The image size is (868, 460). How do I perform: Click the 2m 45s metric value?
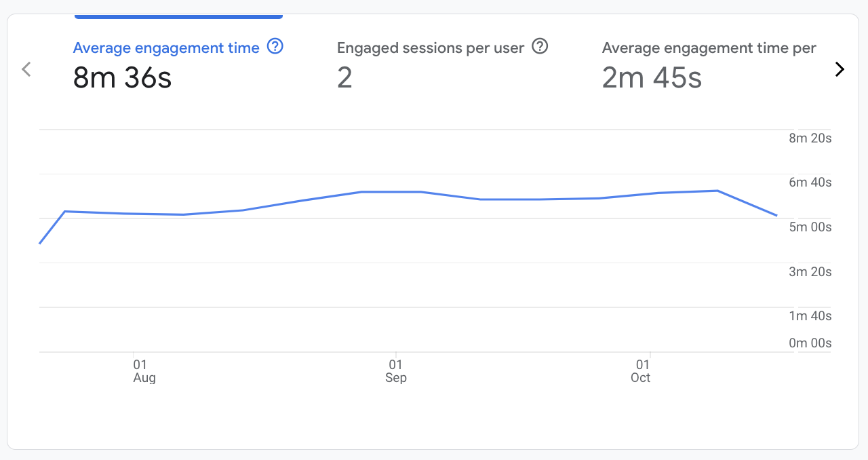(x=651, y=77)
